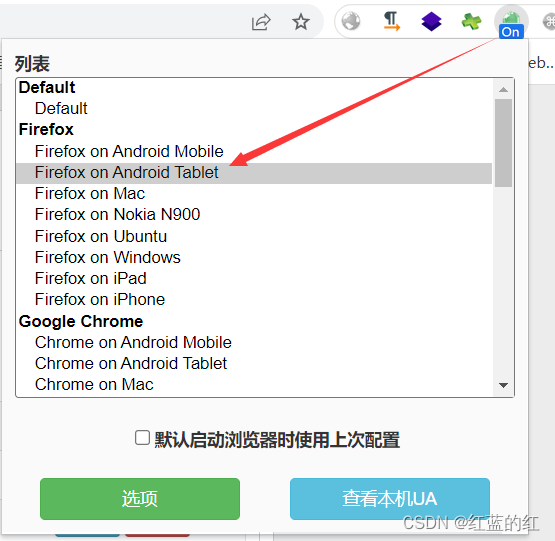The image size is (555, 541).
Task: Click the list scrollbar thumb
Action: click(503, 143)
